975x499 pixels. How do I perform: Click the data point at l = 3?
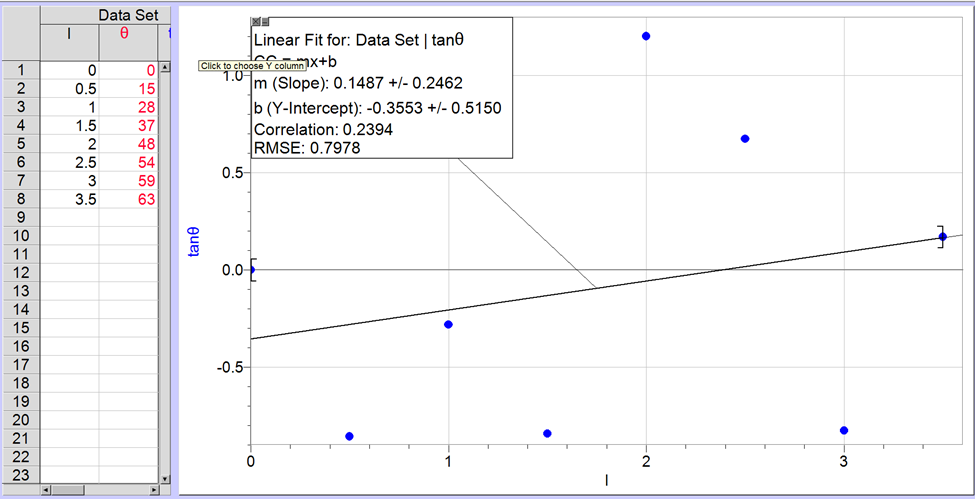pos(844,431)
